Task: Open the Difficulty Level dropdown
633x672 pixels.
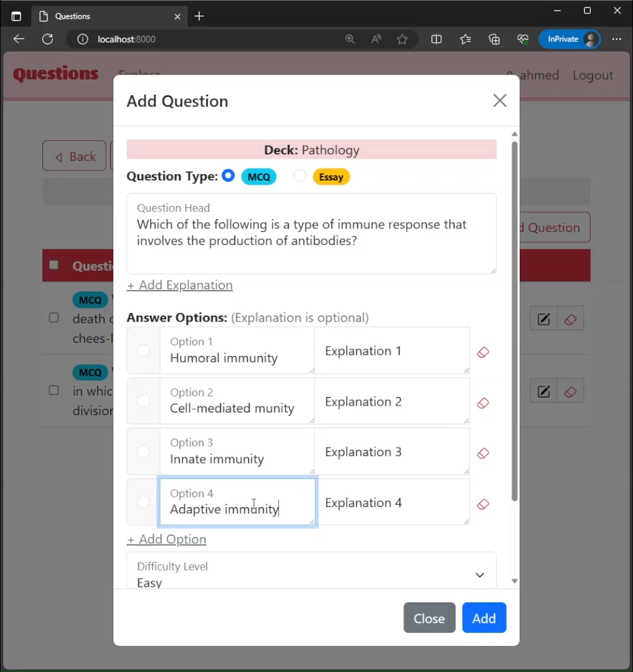Action: click(x=311, y=574)
